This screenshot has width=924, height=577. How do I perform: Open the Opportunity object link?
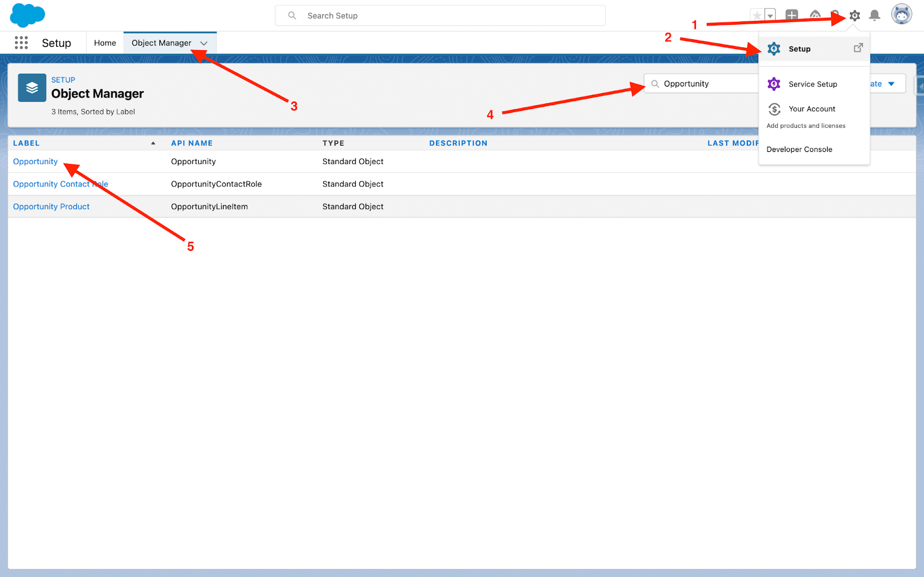pyautogui.click(x=35, y=162)
